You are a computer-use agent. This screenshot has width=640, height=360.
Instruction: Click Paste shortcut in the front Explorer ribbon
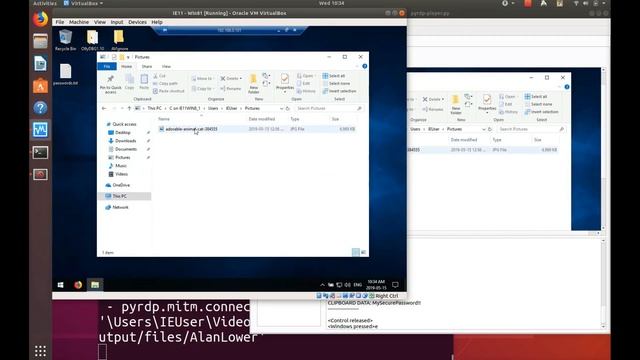point(169,91)
